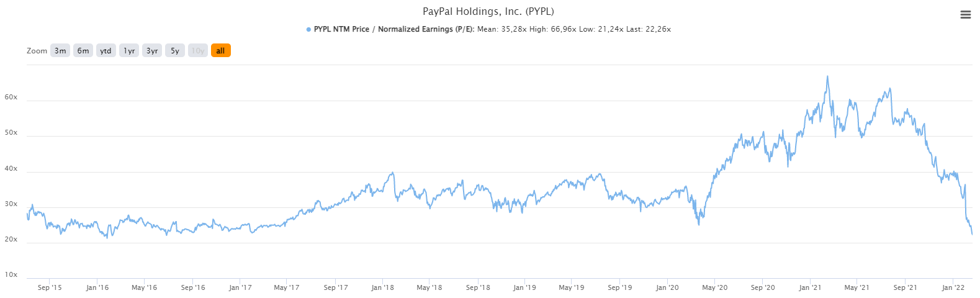
Task: Zoom chart to 5y range
Action: click(x=175, y=51)
